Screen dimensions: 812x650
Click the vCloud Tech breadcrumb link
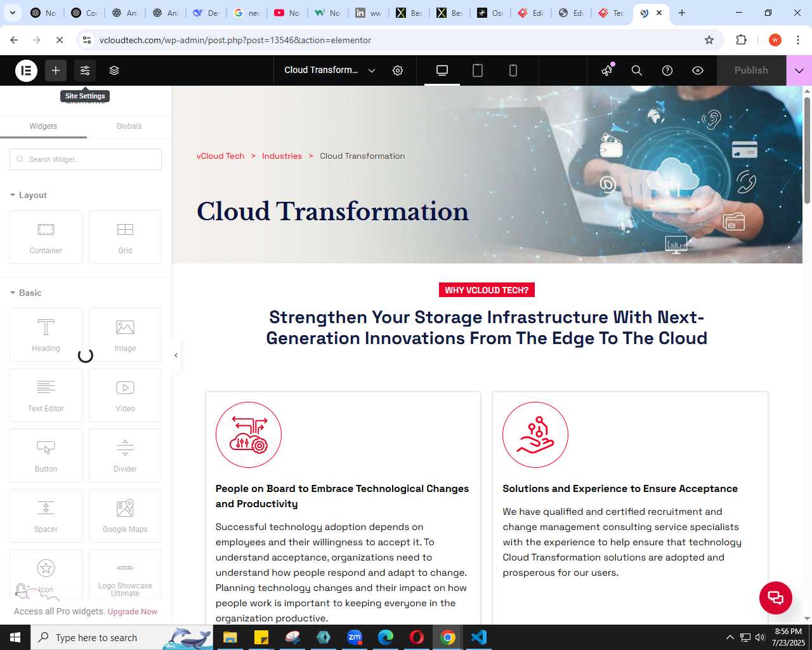pyautogui.click(x=220, y=156)
